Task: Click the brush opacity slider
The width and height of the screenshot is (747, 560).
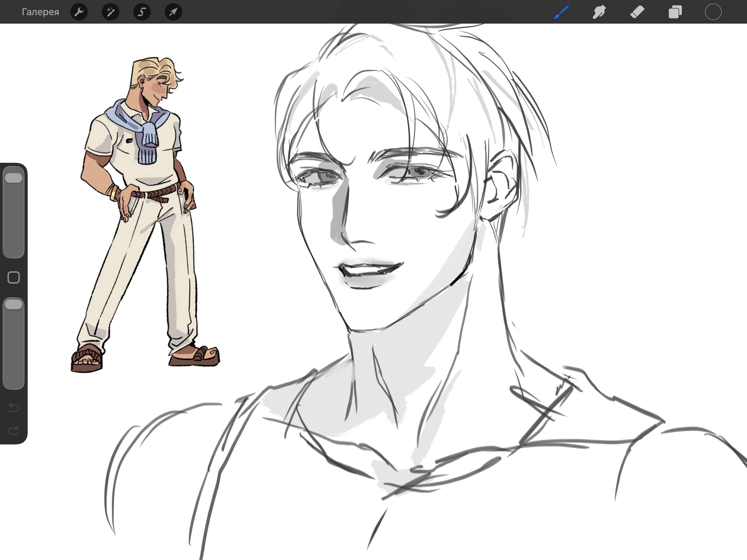Action: (x=13, y=343)
